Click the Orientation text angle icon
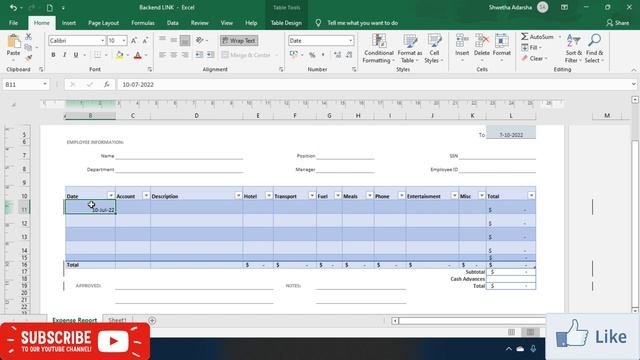Screen dimensions: 640x360 pos(200,40)
